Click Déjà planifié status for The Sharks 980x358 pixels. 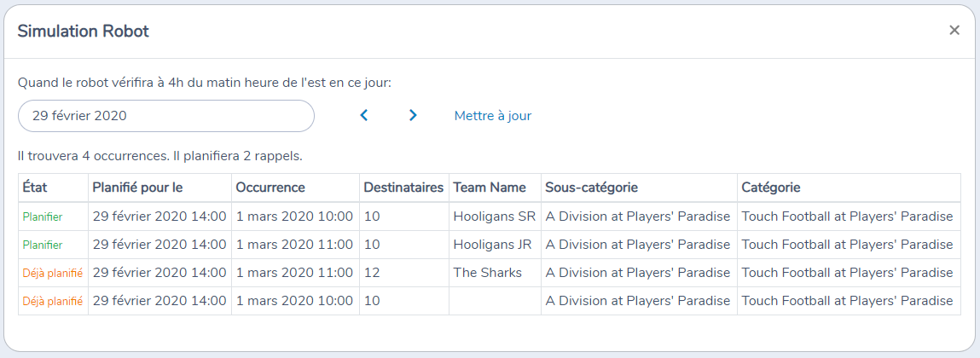53,273
